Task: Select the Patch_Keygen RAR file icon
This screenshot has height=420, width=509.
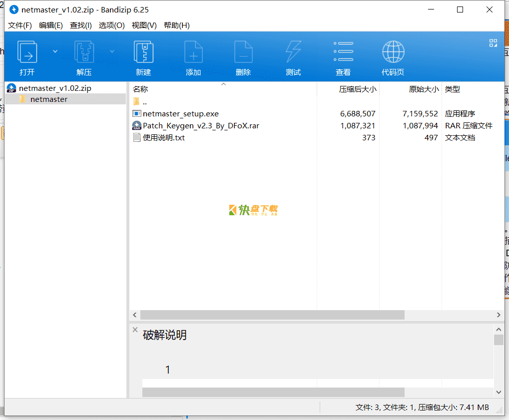Action: click(x=137, y=126)
